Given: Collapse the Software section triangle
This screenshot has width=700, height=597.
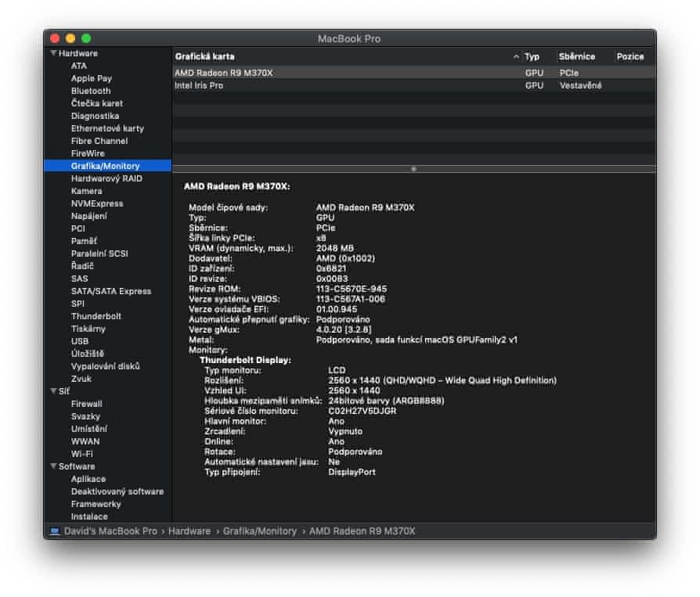Looking at the screenshot, I should (53, 466).
